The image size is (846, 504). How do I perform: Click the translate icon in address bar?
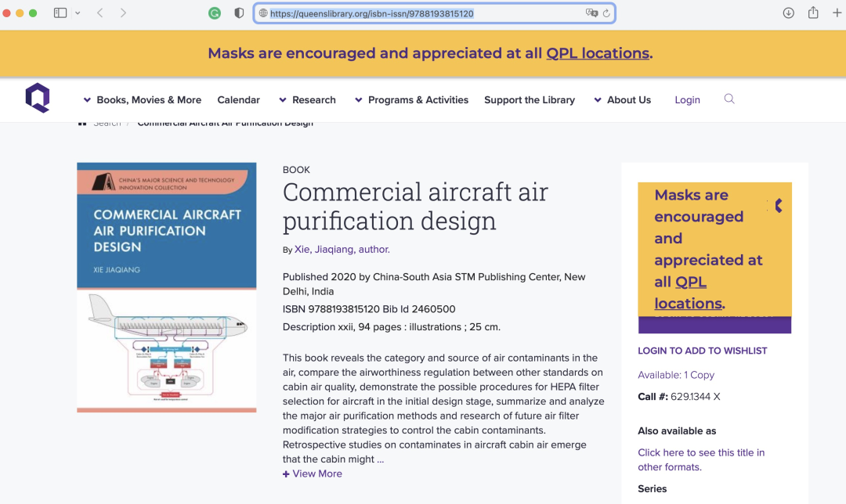click(x=592, y=13)
